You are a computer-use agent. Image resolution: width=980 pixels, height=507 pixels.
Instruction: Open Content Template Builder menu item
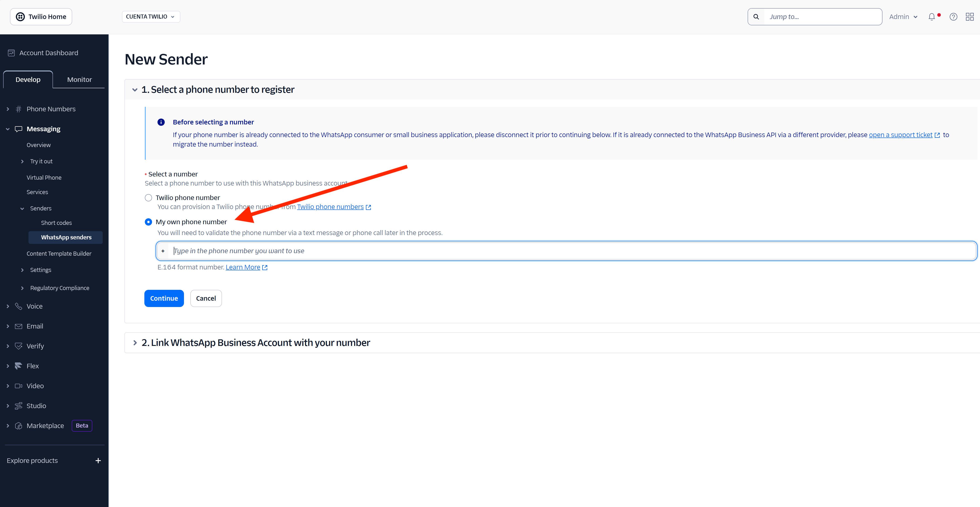click(59, 254)
